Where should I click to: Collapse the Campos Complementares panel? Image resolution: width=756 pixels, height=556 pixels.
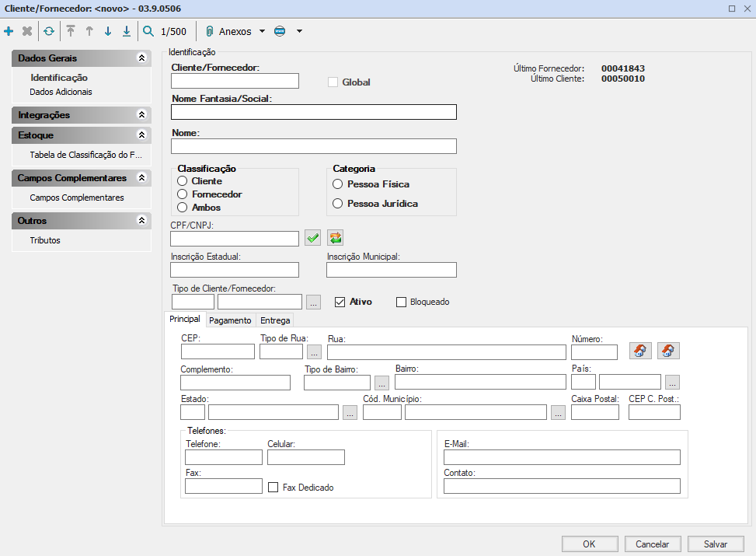tap(141, 178)
